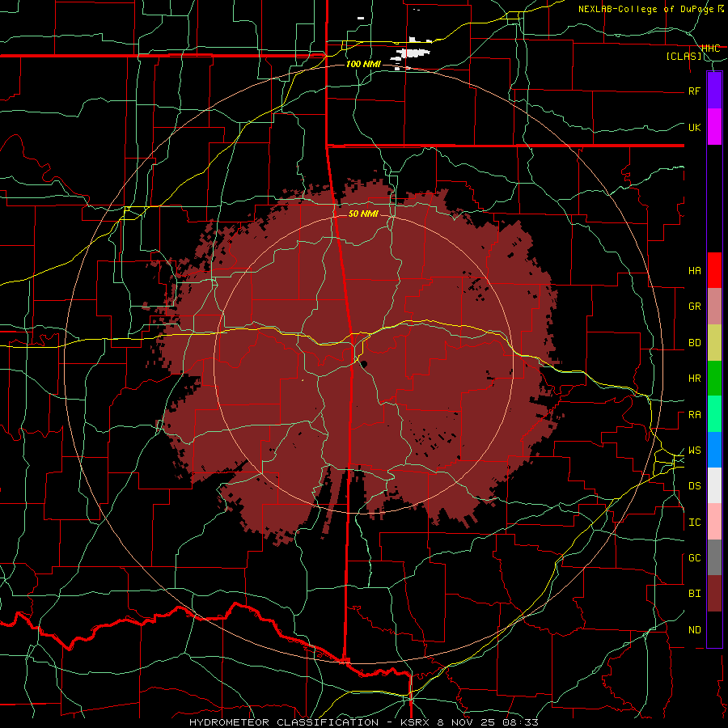Click the RF legend label
728x728 pixels.
[x=694, y=91]
